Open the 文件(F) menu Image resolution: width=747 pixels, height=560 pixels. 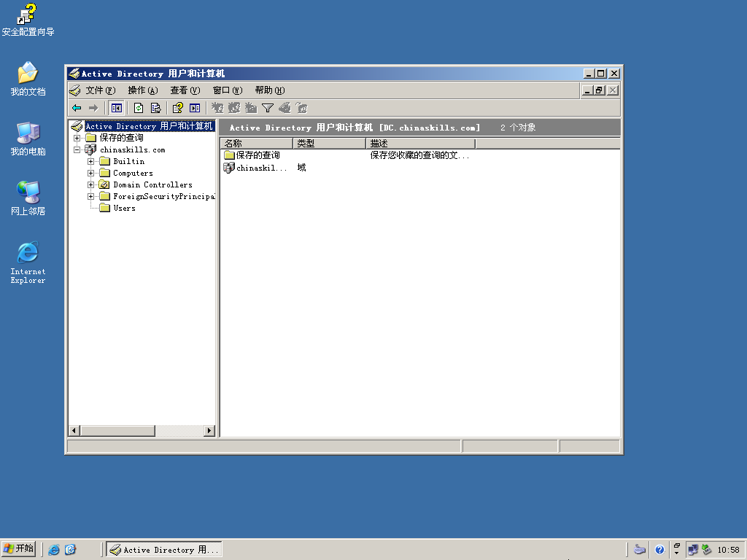pyautogui.click(x=101, y=90)
